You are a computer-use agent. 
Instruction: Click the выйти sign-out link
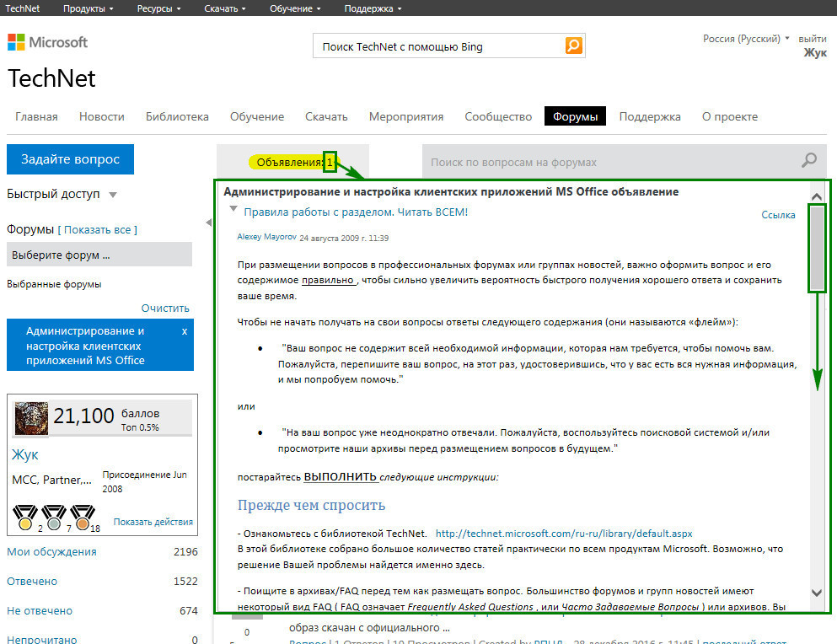tap(813, 39)
